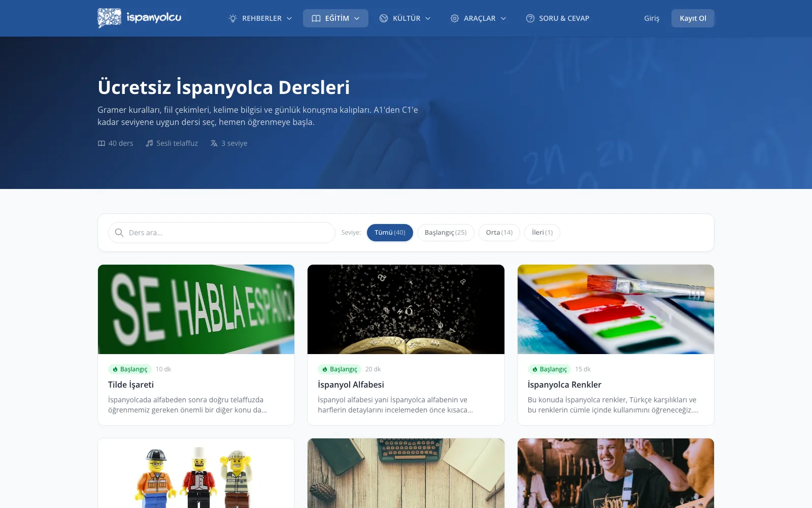
Task: Open the Tilde İşareti lesson title
Action: click(x=131, y=385)
